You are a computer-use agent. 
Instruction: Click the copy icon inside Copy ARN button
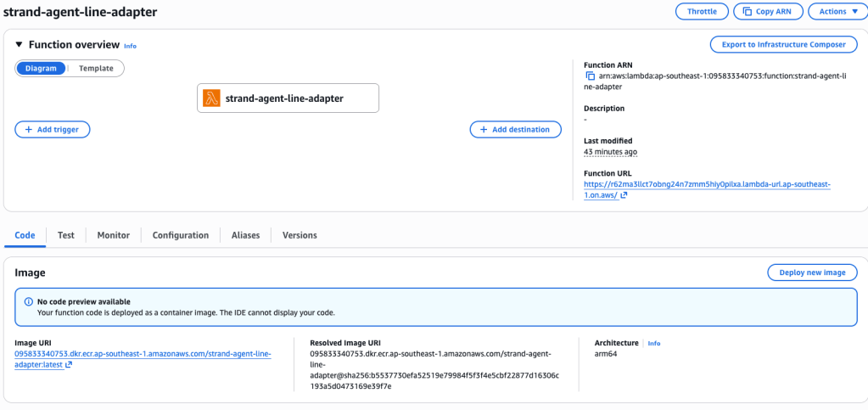coord(747,11)
